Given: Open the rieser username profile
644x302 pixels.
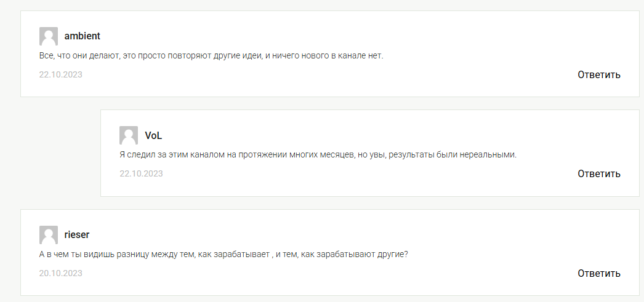Looking at the screenshot, I should point(77,235).
